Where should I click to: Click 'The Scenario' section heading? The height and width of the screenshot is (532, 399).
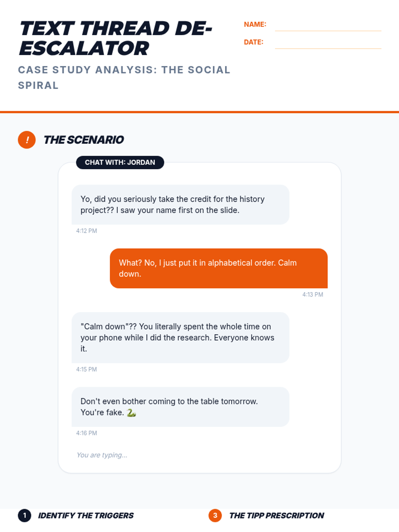[x=84, y=140]
